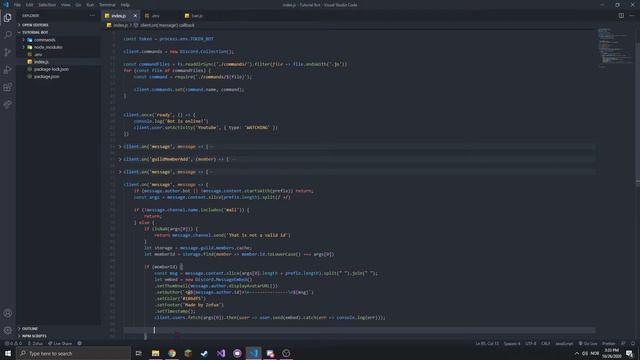The height and width of the screenshot is (360, 640).
Task: Click the code minimap overview
Action: click(x=616, y=47)
